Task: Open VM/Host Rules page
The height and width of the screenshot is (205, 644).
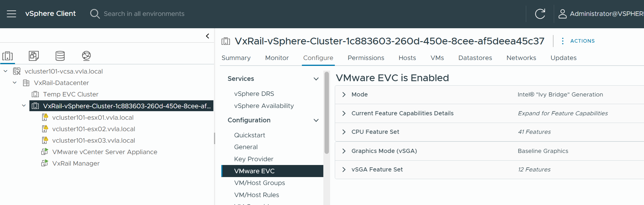Action: 256,195
